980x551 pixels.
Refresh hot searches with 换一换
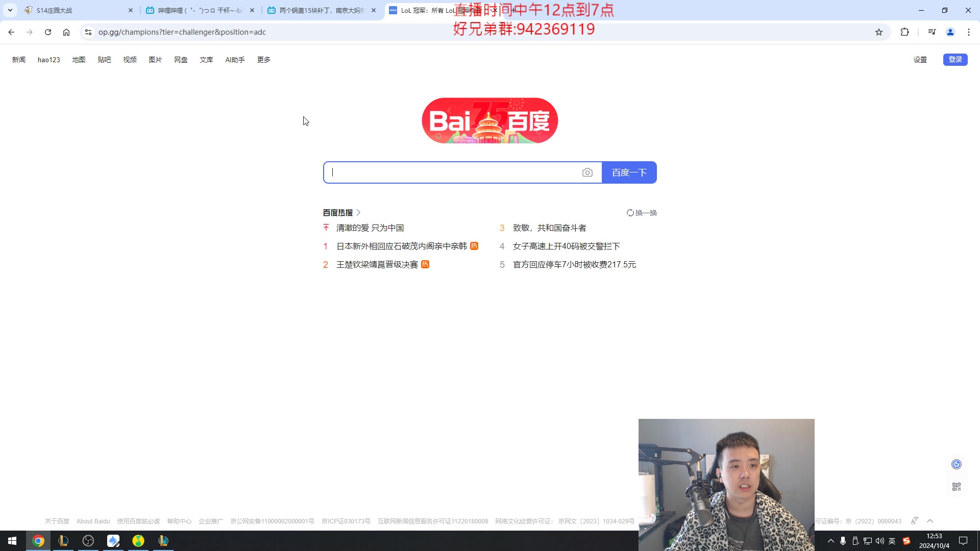(x=642, y=213)
